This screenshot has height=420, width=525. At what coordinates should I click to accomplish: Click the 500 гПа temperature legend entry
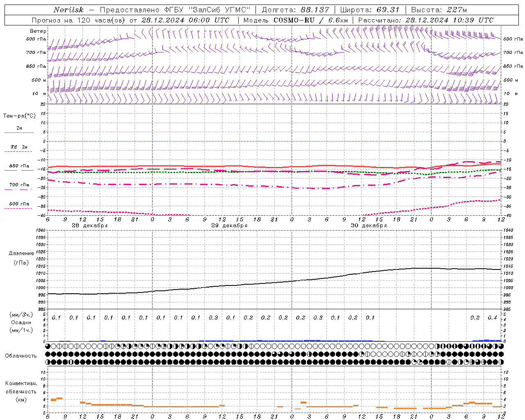point(19,204)
